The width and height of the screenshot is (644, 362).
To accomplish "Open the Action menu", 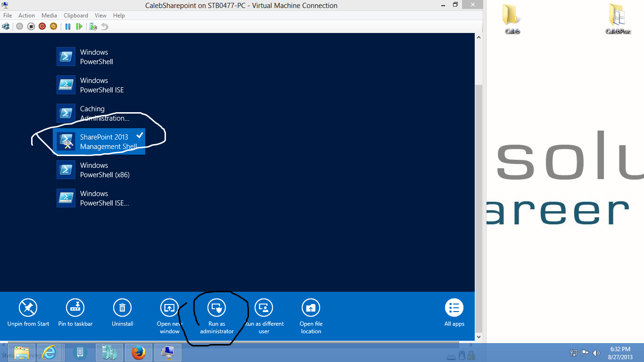I will [26, 16].
